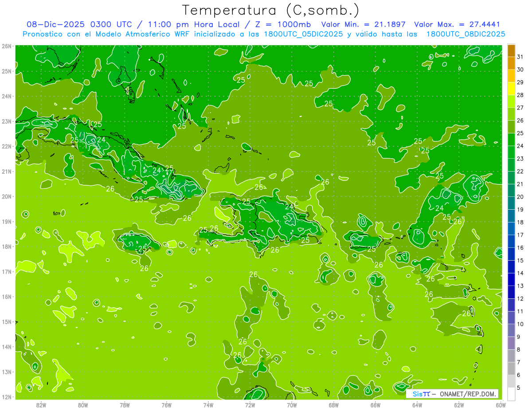532x411 pixels.
Task: Click color bar legend value "15"
Action: coord(520,260)
